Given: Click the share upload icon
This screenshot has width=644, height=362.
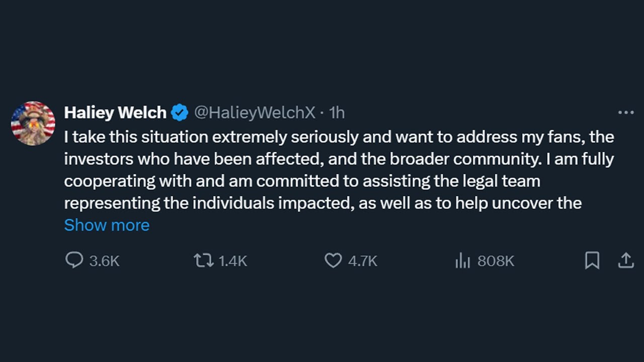Looking at the screenshot, I should [x=625, y=260].
